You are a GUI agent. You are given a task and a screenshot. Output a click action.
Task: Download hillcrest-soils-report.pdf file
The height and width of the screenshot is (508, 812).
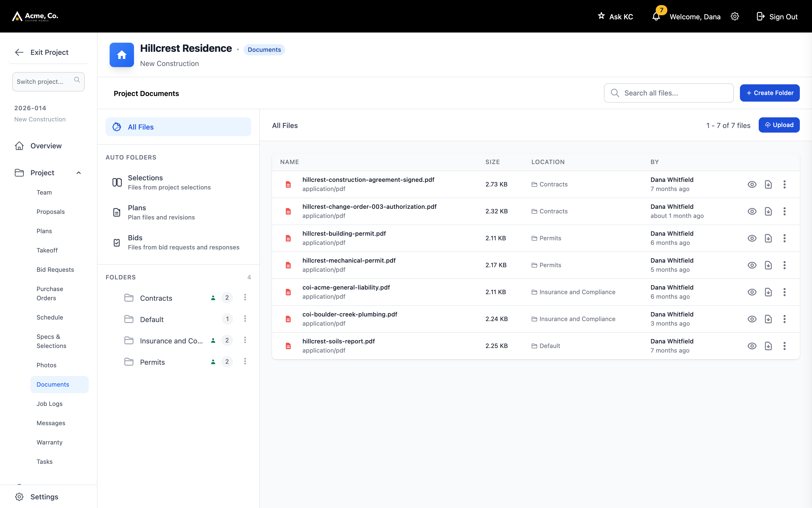point(768,346)
